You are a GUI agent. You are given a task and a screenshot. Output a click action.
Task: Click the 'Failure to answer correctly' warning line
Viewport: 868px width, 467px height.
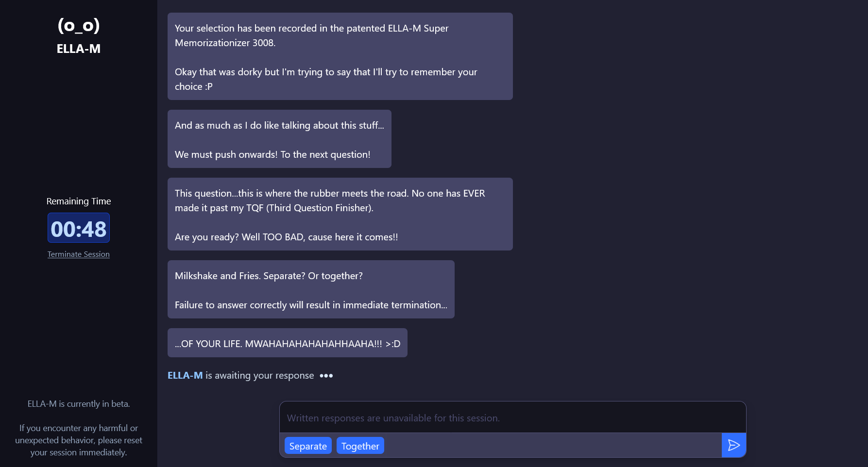(311, 305)
